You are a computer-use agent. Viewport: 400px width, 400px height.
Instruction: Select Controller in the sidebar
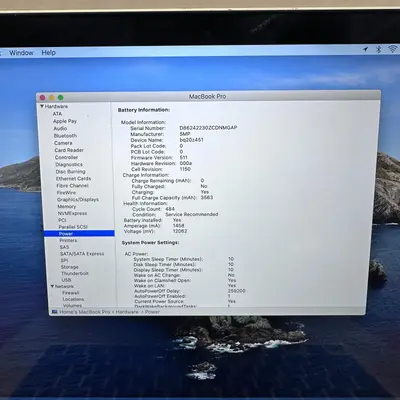[x=66, y=157]
